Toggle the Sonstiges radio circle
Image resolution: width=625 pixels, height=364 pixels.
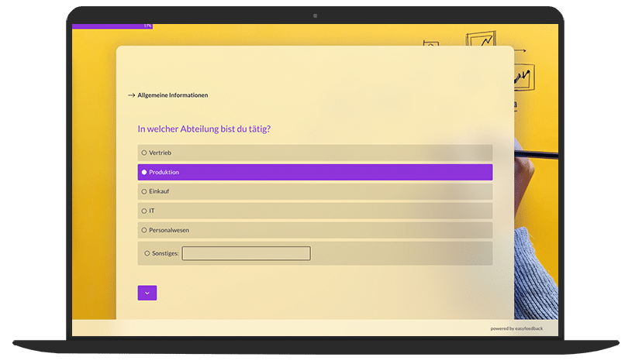pos(147,253)
